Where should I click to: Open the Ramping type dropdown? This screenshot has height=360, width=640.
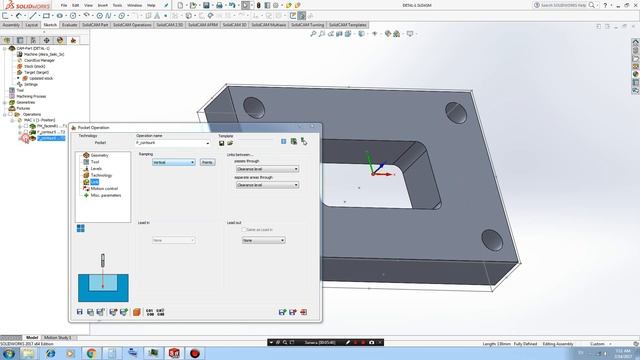tap(173, 162)
